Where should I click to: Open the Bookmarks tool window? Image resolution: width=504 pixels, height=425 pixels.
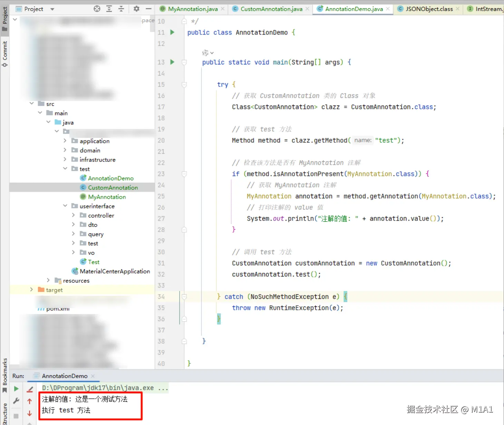click(x=4, y=376)
